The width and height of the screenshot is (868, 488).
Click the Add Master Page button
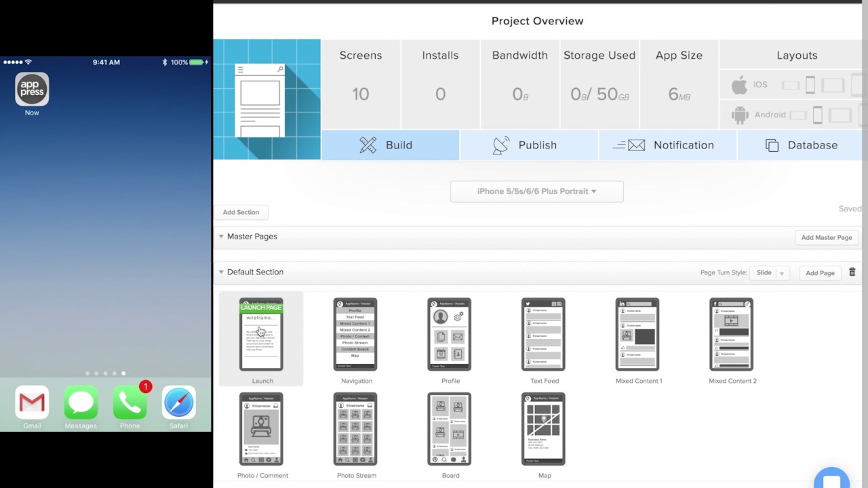click(827, 237)
